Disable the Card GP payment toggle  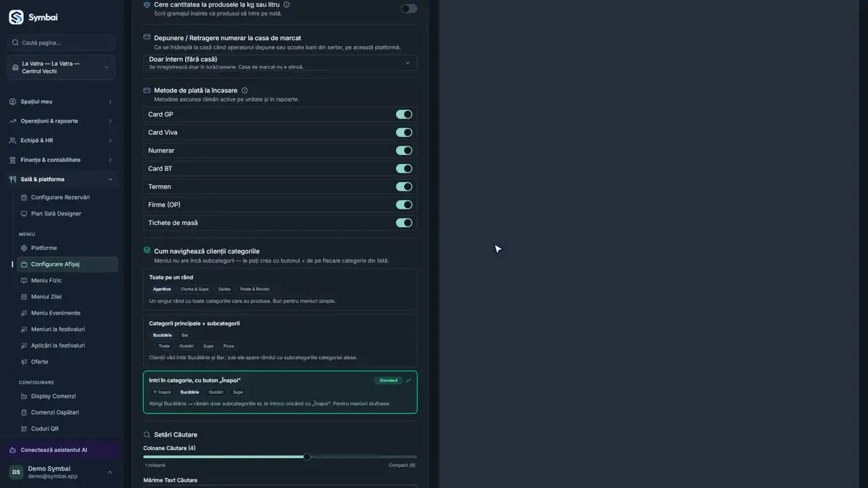click(404, 115)
